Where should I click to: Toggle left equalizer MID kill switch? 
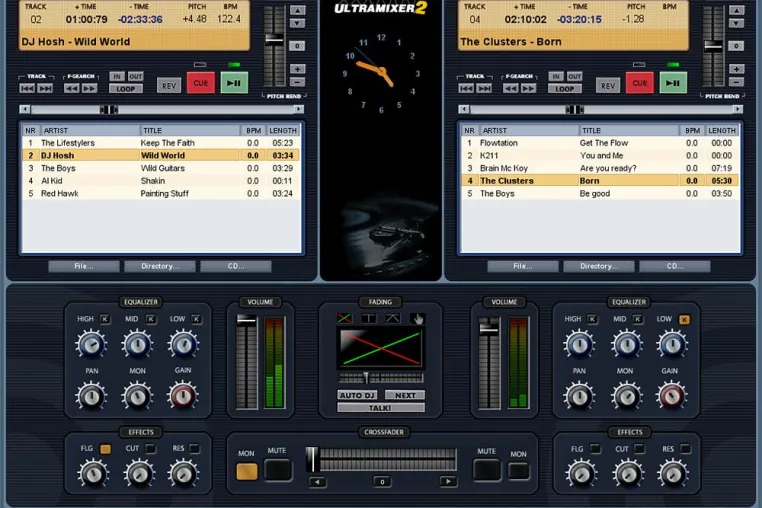pyautogui.click(x=151, y=319)
